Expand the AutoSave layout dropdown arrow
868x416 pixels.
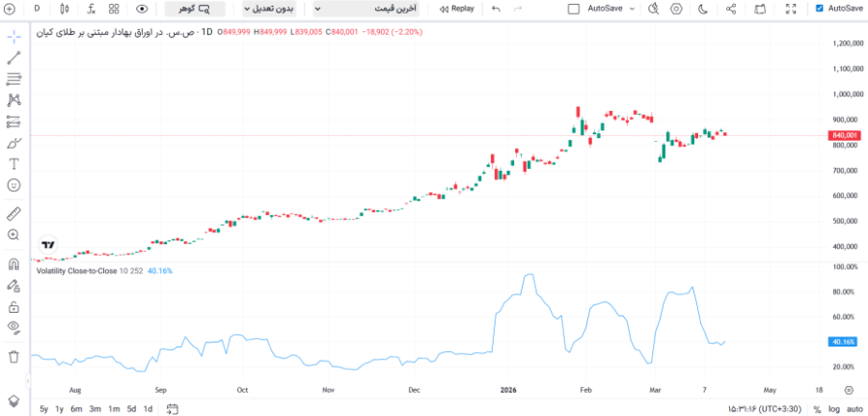tap(632, 9)
